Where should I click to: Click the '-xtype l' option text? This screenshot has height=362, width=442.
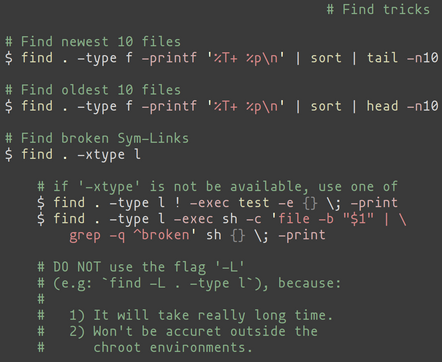point(109,155)
